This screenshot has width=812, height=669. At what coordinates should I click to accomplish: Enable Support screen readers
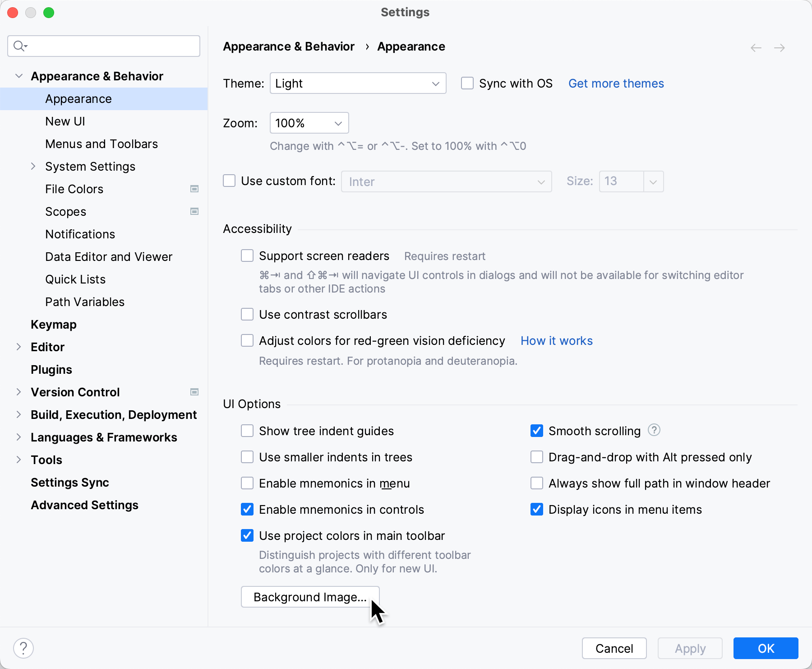click(x=247, y=256)
